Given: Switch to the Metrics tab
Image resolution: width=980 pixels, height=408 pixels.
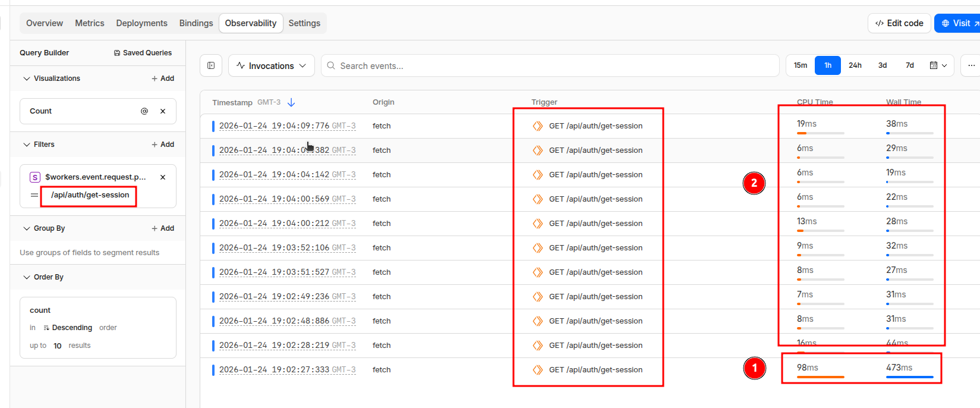Looking at the screenshot, I should 90,23.
